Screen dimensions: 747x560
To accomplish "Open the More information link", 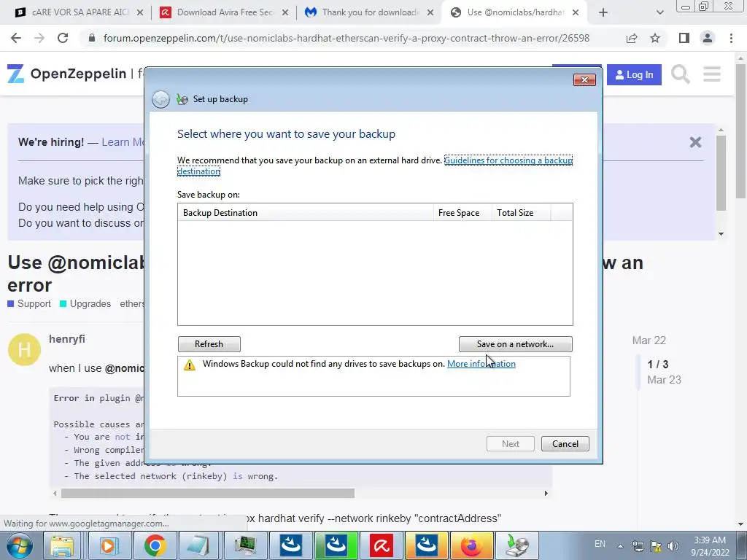I will [x=481, y=364].
